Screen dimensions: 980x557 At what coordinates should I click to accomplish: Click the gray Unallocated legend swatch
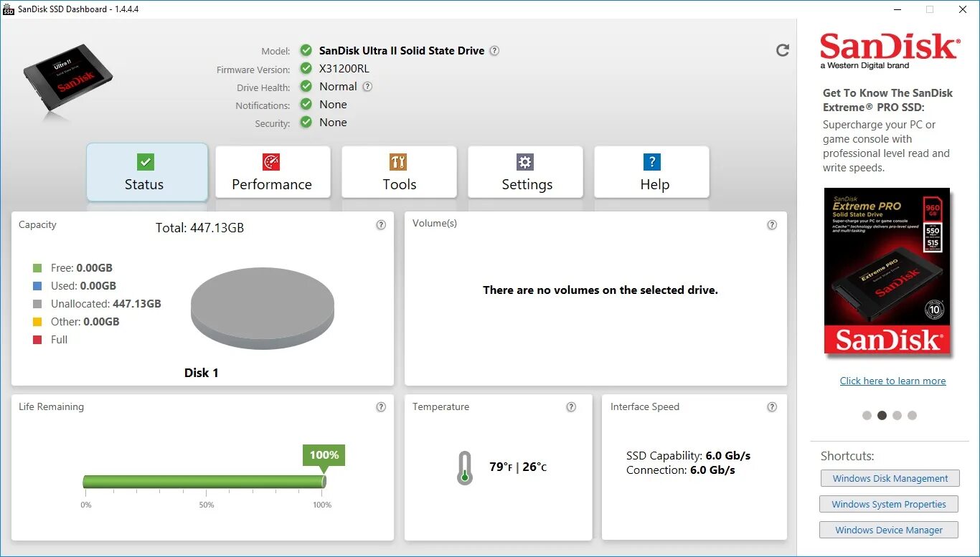[x=37, y=304]
